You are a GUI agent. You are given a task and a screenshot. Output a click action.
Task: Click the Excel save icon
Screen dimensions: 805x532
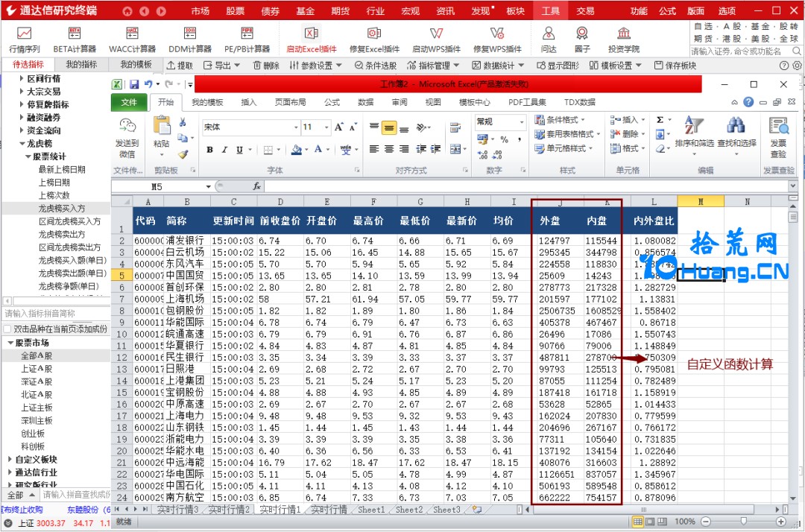point(134,84)
